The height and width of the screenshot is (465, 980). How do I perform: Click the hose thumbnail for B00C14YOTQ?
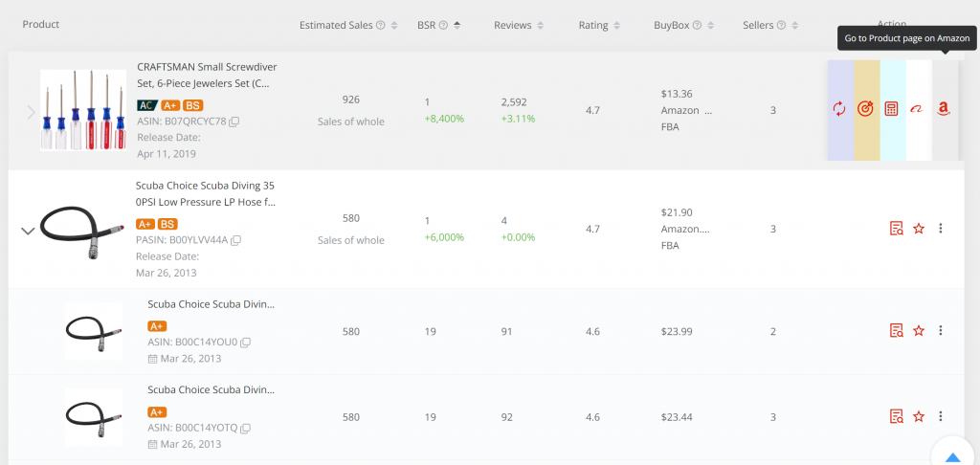94,417
